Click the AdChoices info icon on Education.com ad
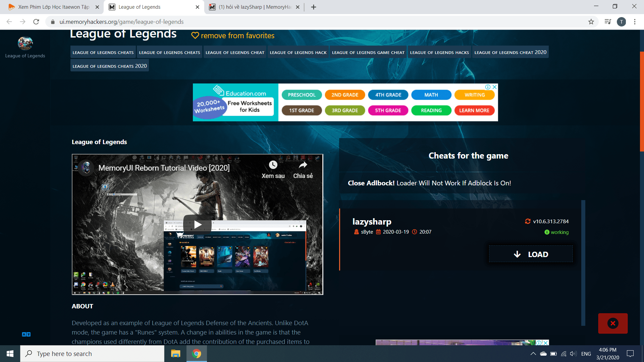Viewport: 644px width, 362px height. [488, 87]
